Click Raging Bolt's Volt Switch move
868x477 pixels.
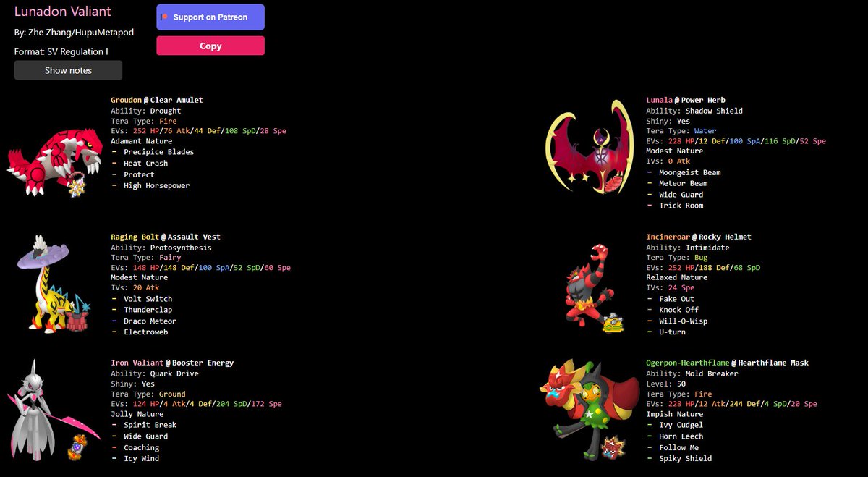(x=148, y=299)
